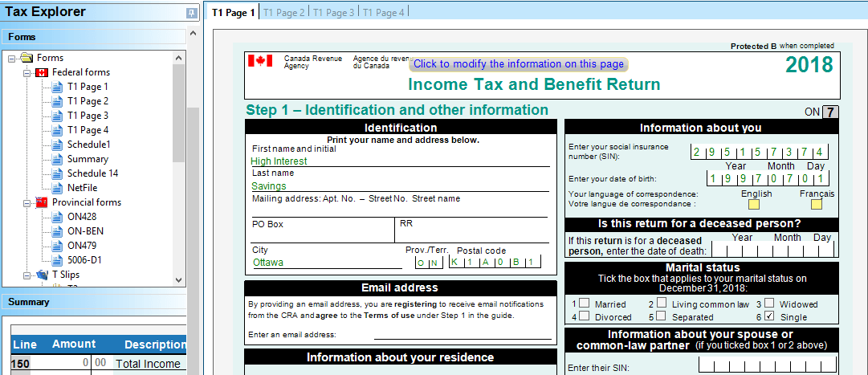Pin the Tax Explorer panel with the pin icon
This screenshot has width=868, height=375.
point(190,13)
